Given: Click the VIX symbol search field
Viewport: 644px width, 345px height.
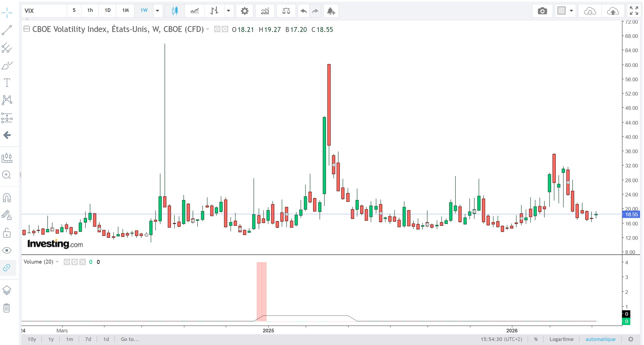Looking at the screenshot, I should pos(44,11).
